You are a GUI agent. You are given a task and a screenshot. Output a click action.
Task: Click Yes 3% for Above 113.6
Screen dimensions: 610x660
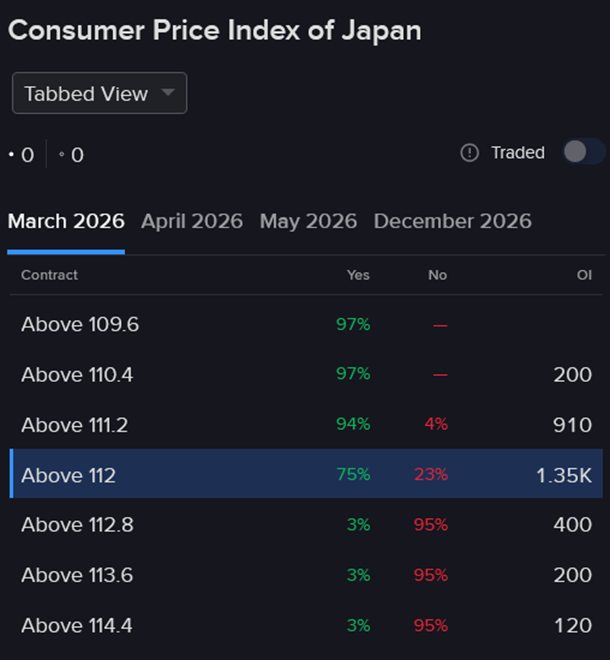tap(358, 575)
